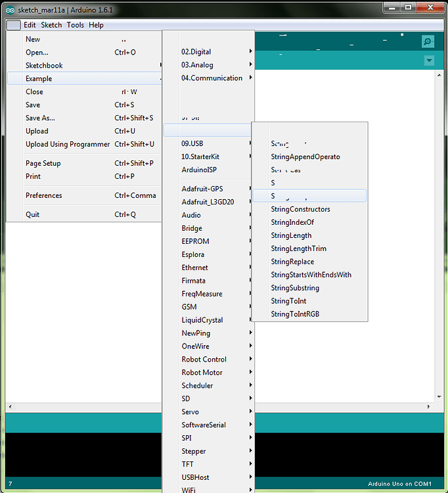The image size is (448, 493).
Task: Expand the 03.Analog examples submenu
Action: tap(209, 65)
